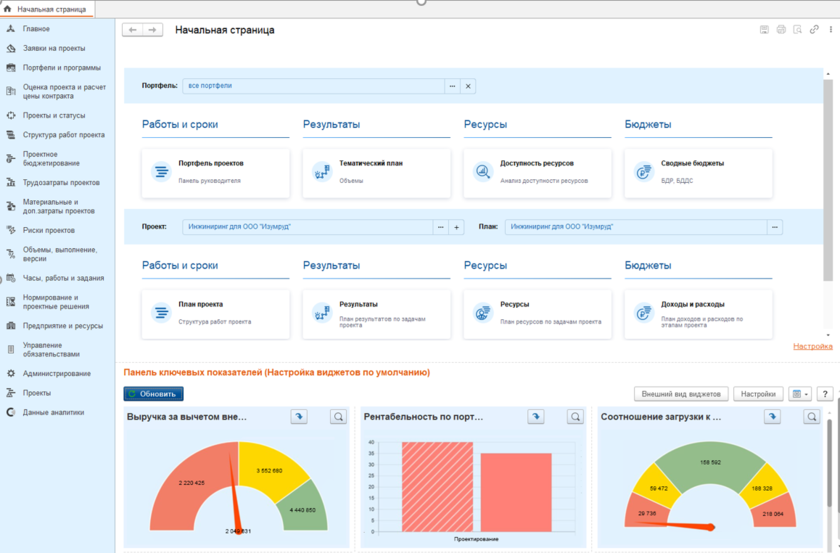
Task: Open the Сводные бюджеты card
Action: (698, 171)
